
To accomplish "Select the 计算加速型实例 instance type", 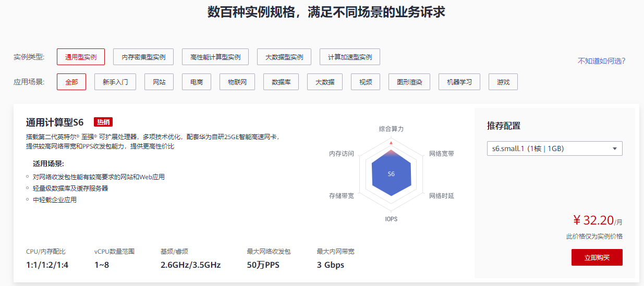I will 350,57.
